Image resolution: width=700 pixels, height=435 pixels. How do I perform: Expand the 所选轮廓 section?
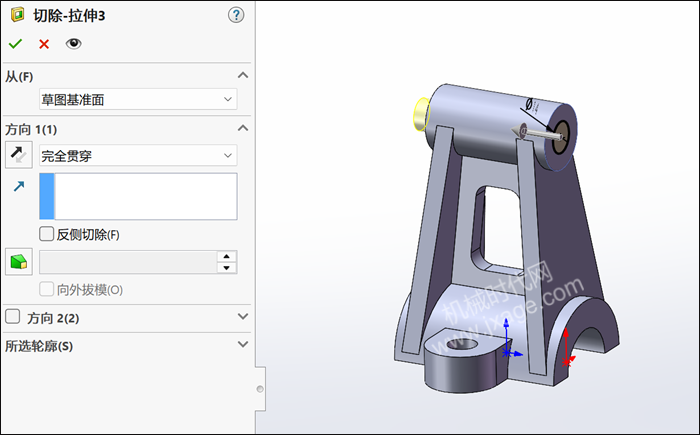coord(242,345)
